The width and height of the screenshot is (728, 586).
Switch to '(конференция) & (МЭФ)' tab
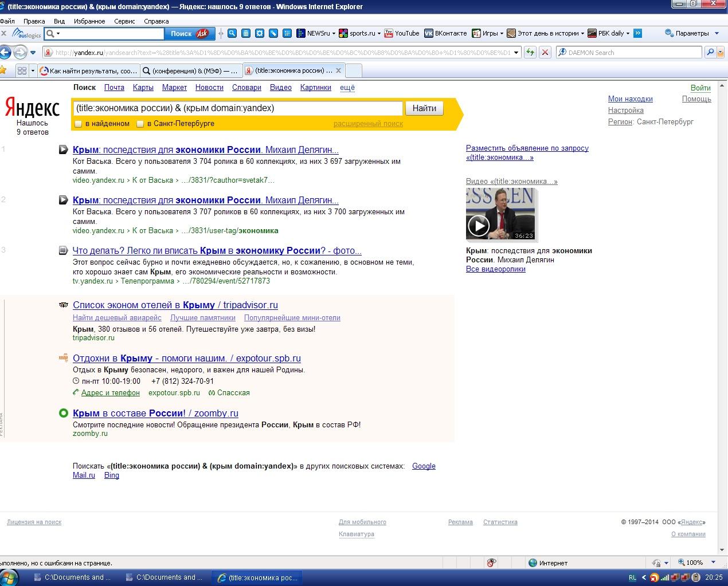pos(191,70)
